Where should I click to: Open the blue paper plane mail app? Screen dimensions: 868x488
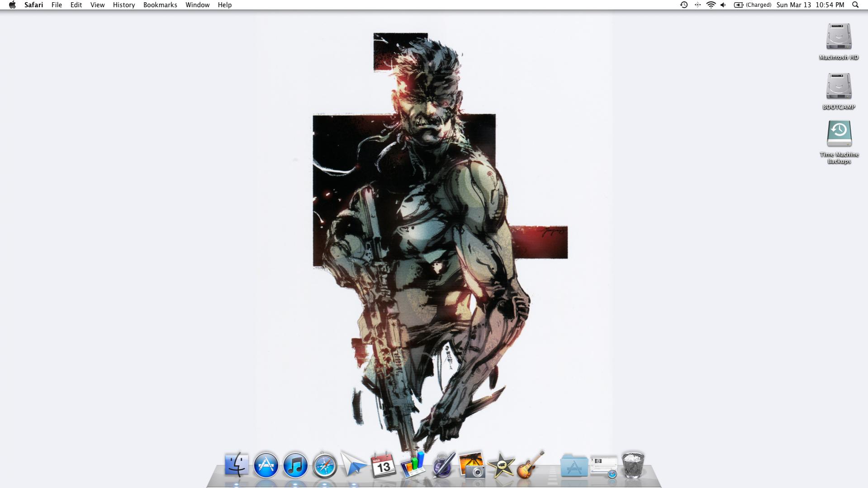[x=354, y=464]
